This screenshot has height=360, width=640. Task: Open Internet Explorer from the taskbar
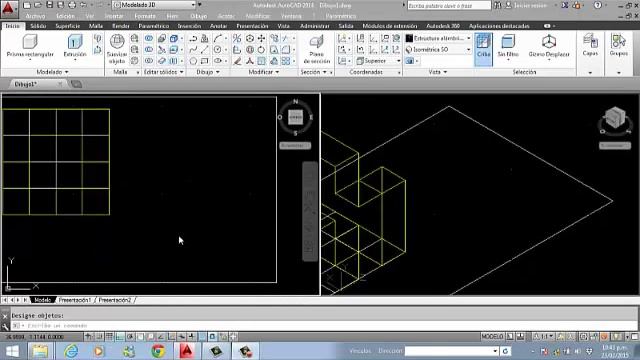[71, 351]
